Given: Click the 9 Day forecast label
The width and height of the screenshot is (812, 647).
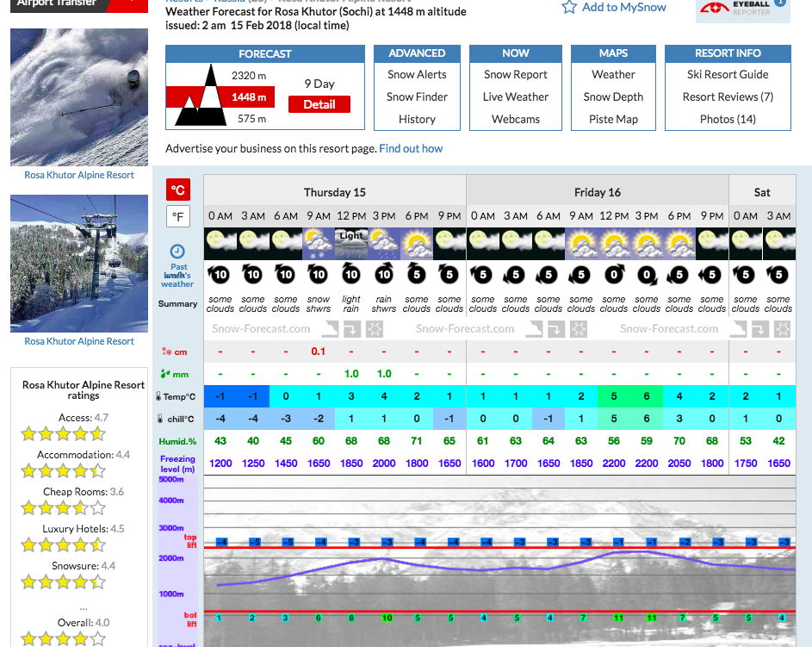Looking at the screenshot, I should click(x=319, y=84).
